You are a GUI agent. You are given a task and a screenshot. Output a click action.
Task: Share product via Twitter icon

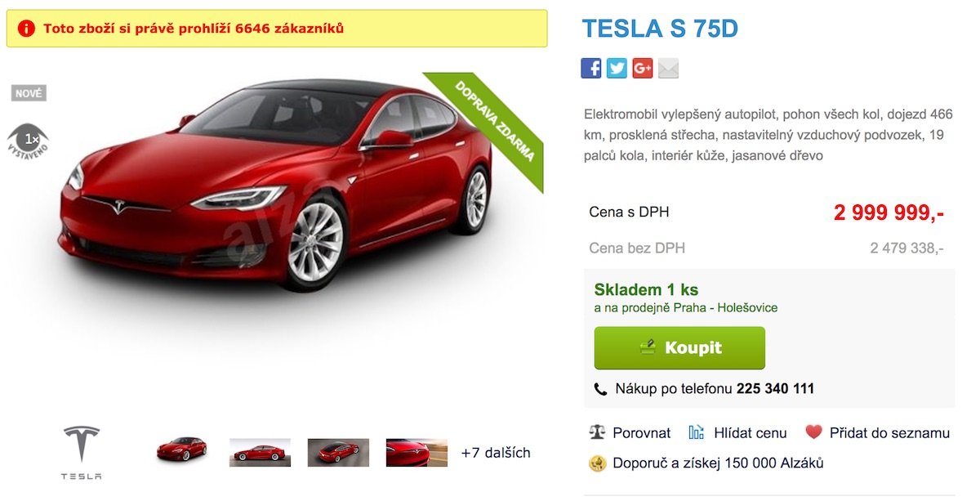click(617, 69)
